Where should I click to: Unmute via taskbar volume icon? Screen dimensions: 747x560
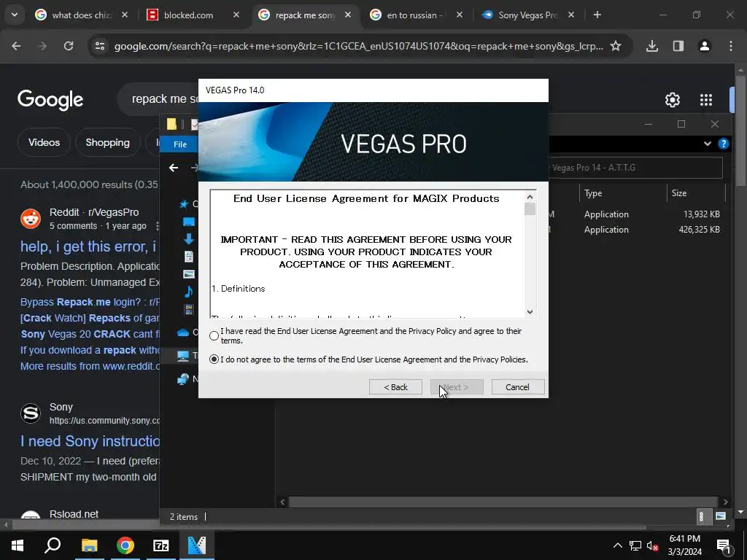(x=653, y=545)
